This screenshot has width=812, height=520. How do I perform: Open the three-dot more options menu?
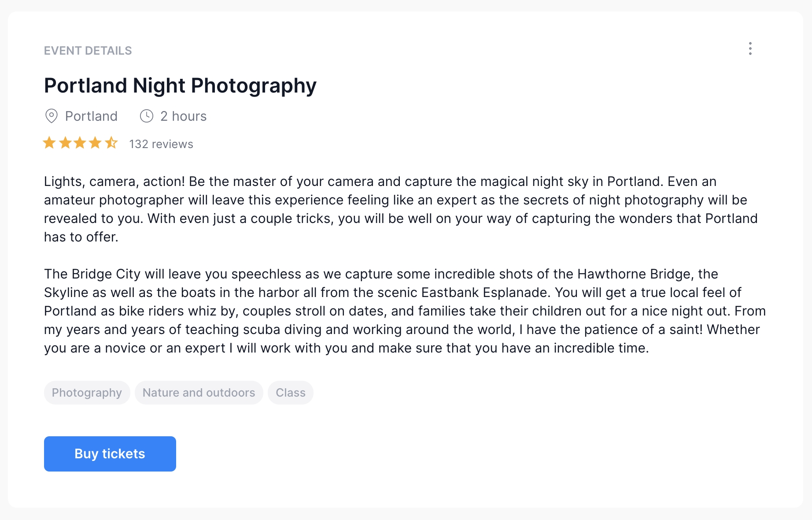point(750,48)
